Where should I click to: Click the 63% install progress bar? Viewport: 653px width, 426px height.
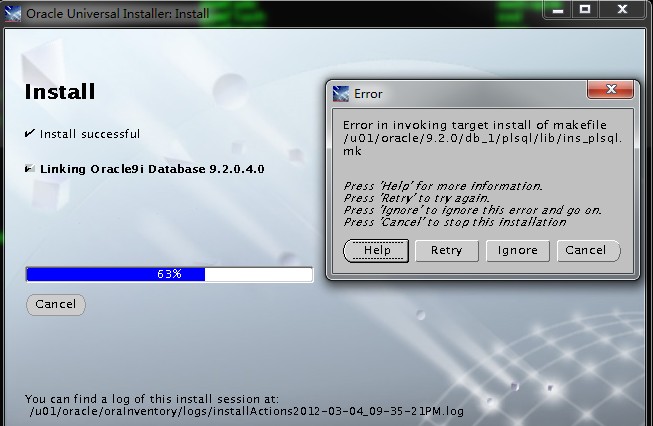169,274
